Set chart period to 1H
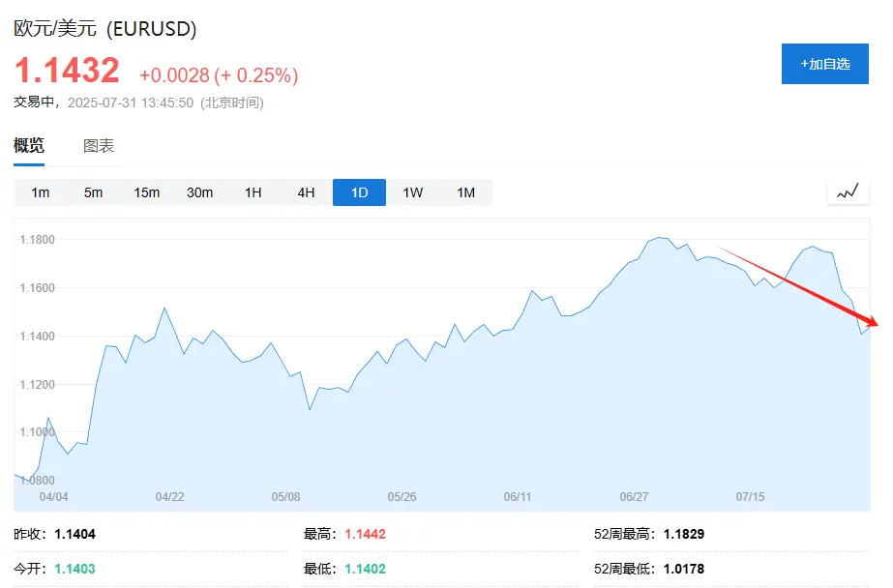 point(253,192)
